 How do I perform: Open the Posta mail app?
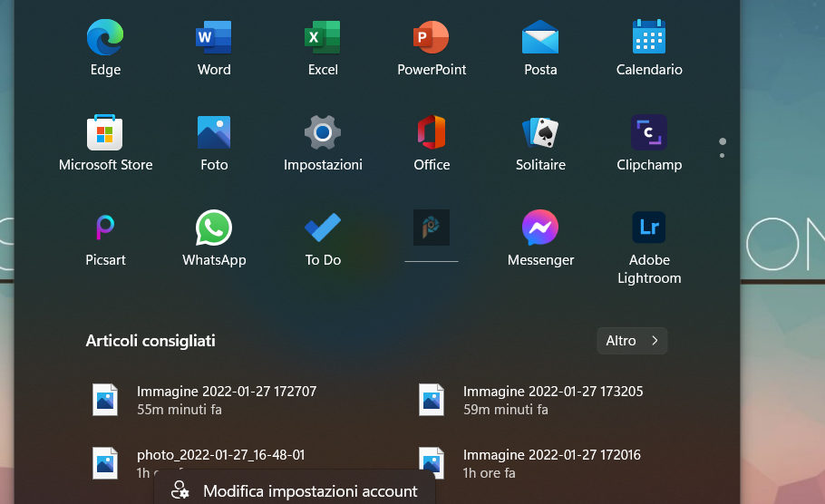coord(540,47)
